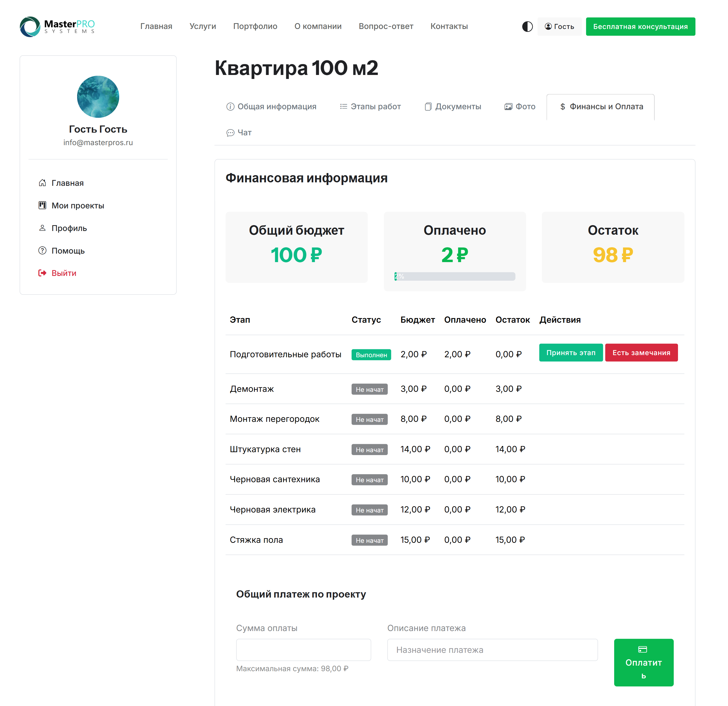Click the Остаток 98 ₽ card
This screenshot has width=728, height=706.
click(613, 247)
